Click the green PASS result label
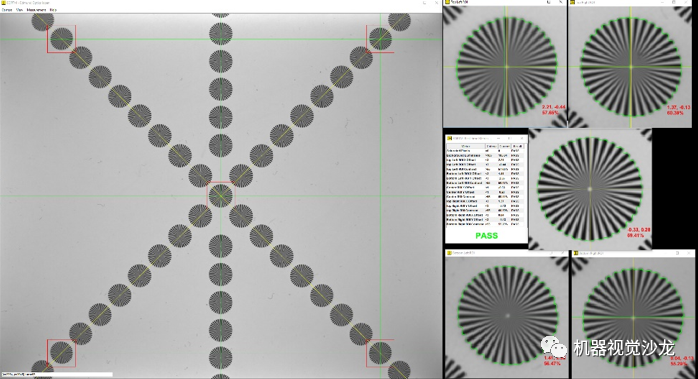The image size is (698, 379). 487,236
